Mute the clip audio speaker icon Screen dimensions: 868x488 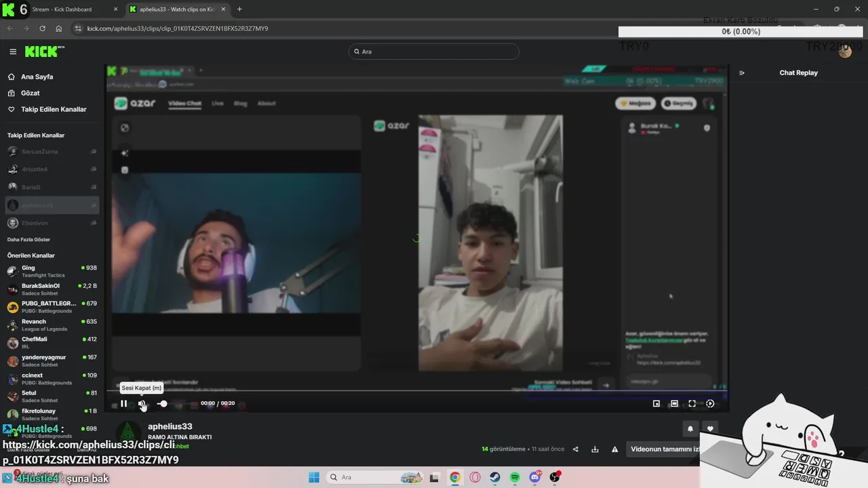142,403
